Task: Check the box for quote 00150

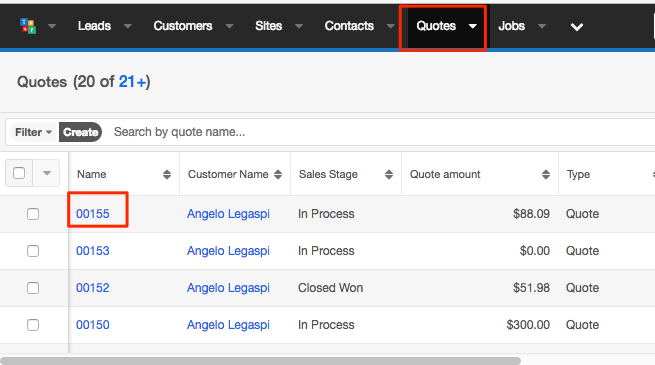Action: tap(33, 325)
